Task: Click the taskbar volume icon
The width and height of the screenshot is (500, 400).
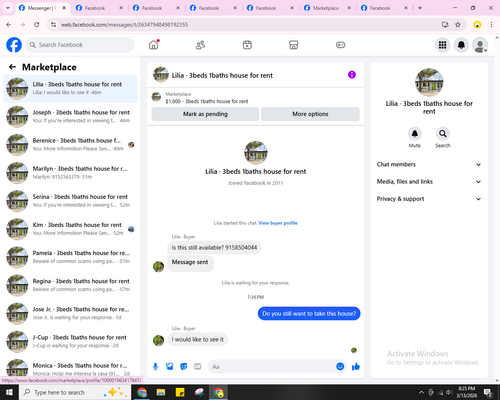Action: 449,392
